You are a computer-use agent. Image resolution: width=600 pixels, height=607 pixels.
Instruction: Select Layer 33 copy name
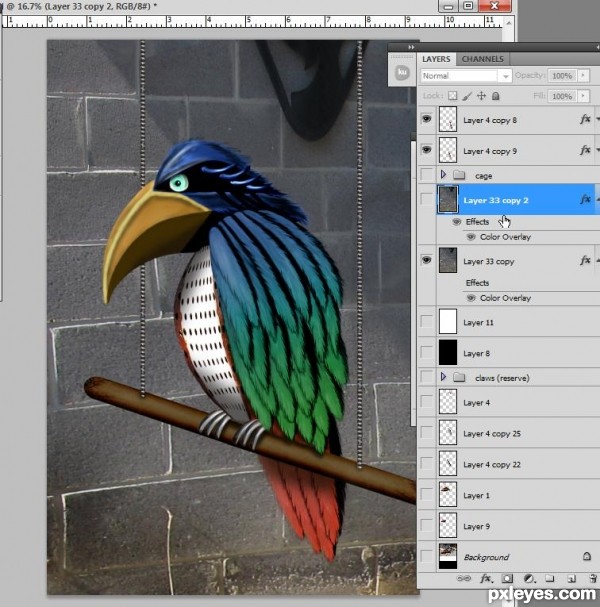tap(489, 261)
